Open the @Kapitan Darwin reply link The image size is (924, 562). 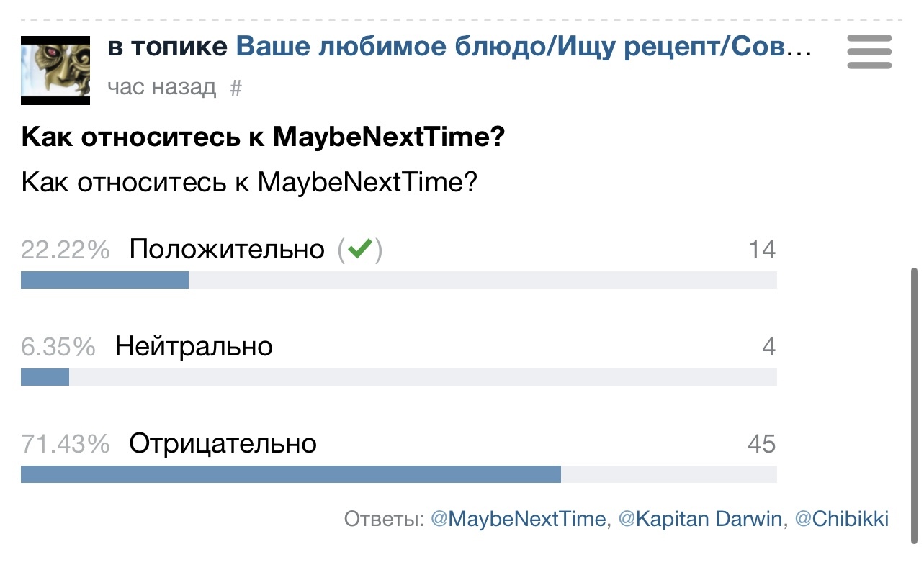pyautogui.click(x=700, y=519)
